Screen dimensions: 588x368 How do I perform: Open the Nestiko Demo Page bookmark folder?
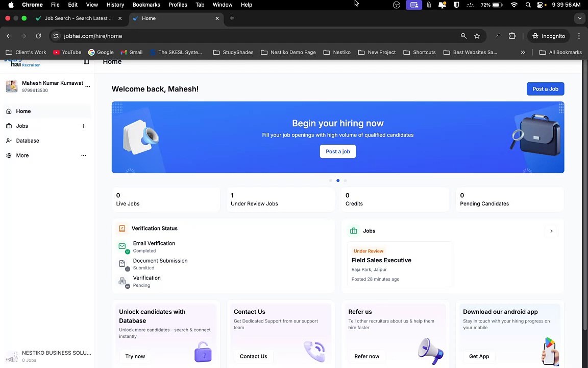(288, 52)
